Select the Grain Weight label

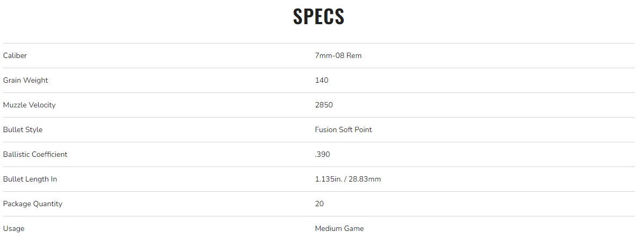pyautogui.click(x=25, y=80)
